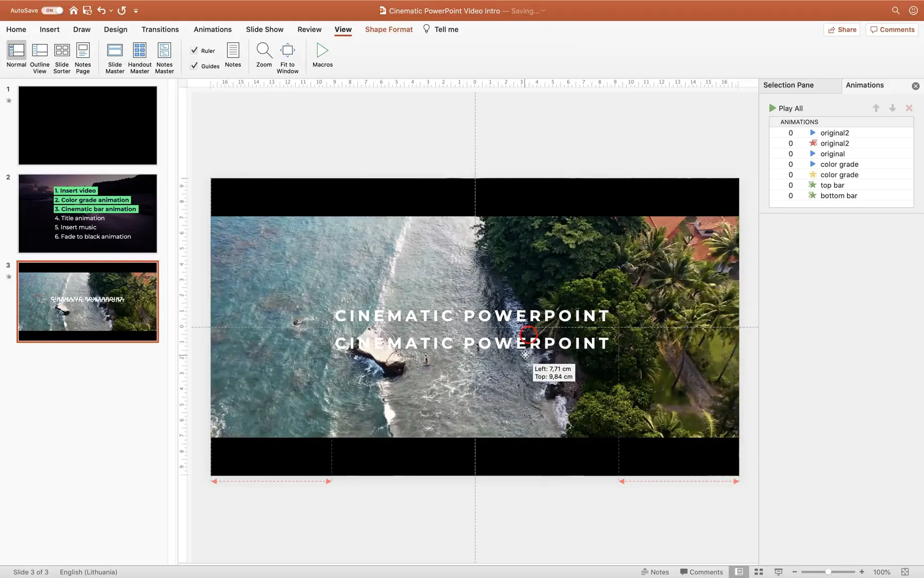Disable the Ruler checkbox
Viewport: 924px width, 578px height.
tap(195, 50)
